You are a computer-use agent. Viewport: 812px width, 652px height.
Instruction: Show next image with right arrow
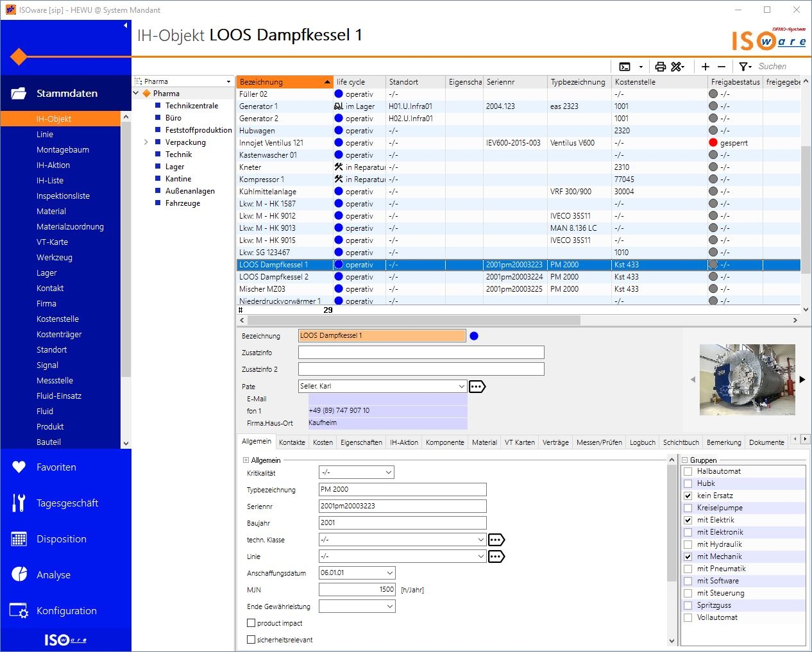pyautogui.click(x=802, y=380)
